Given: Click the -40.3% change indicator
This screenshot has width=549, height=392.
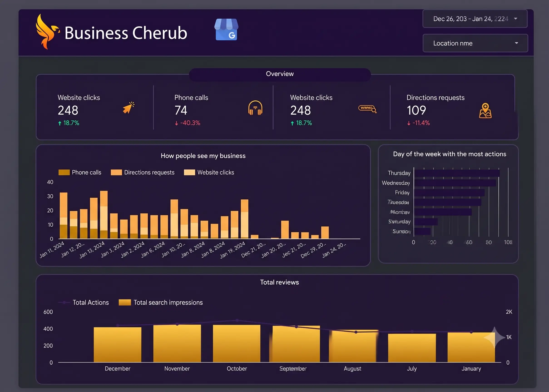Looking at the screenshot, I should [x=188, y=123].
